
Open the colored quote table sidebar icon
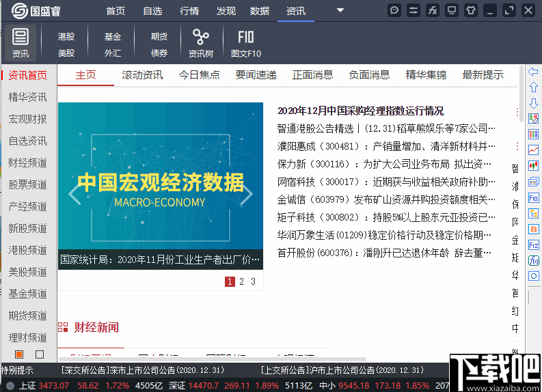533,134
